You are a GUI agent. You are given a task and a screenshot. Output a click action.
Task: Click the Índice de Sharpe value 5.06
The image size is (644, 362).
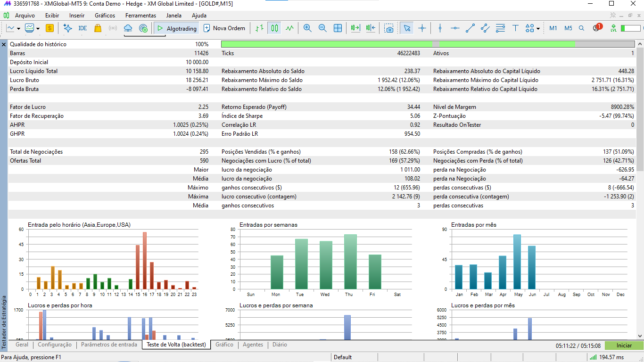[415, 116]
